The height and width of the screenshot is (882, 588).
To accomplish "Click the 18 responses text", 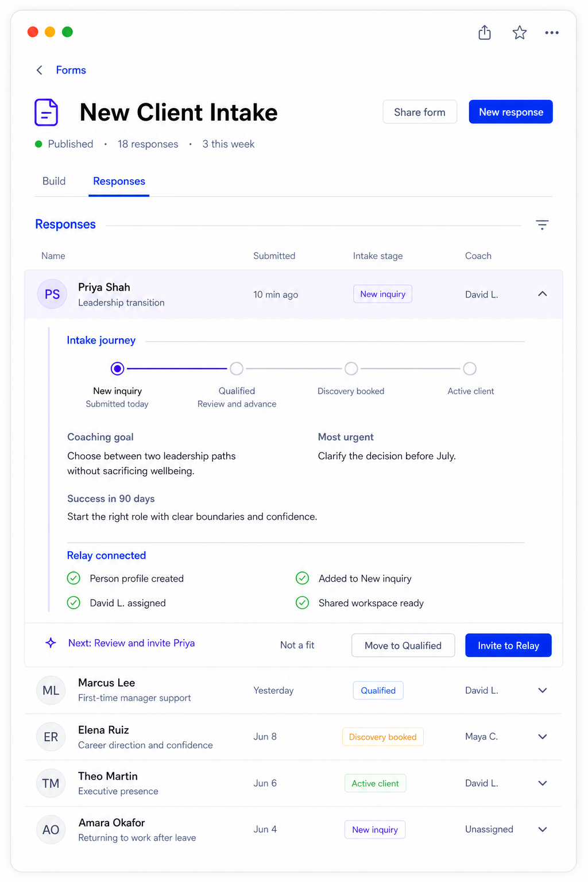I will click(148, 144).
